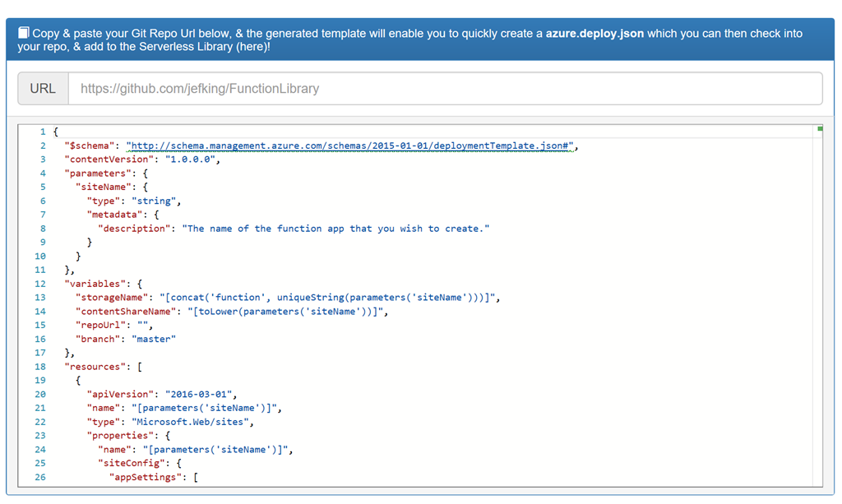842x504 pixels.
Task: Click the bold azure.deploy.json text in the banner
Action: click(x=594, y=34)
